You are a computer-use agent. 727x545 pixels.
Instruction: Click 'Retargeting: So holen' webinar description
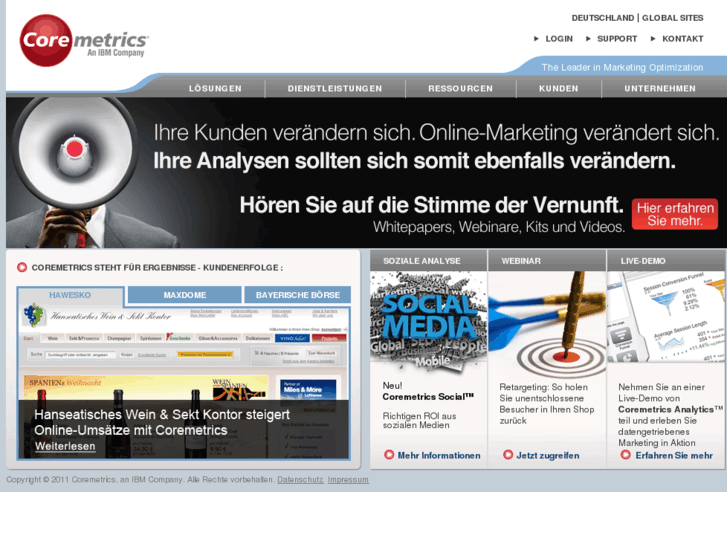[x=543, y=387]
